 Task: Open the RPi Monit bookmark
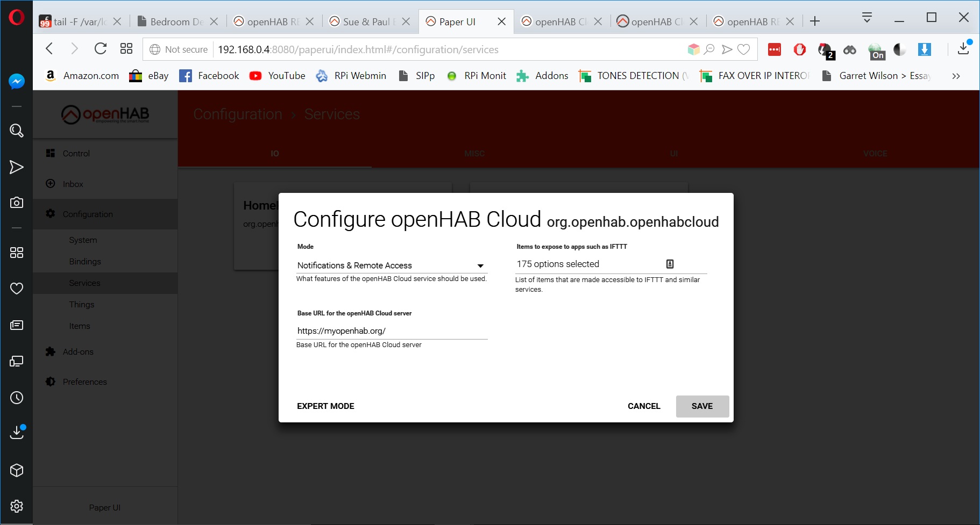(477, 76)
